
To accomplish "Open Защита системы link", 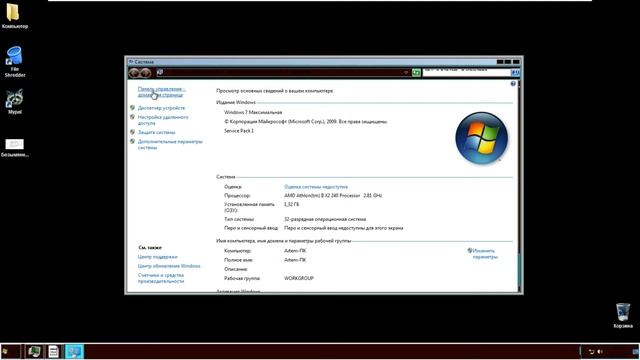I will [x=156, y=132].
